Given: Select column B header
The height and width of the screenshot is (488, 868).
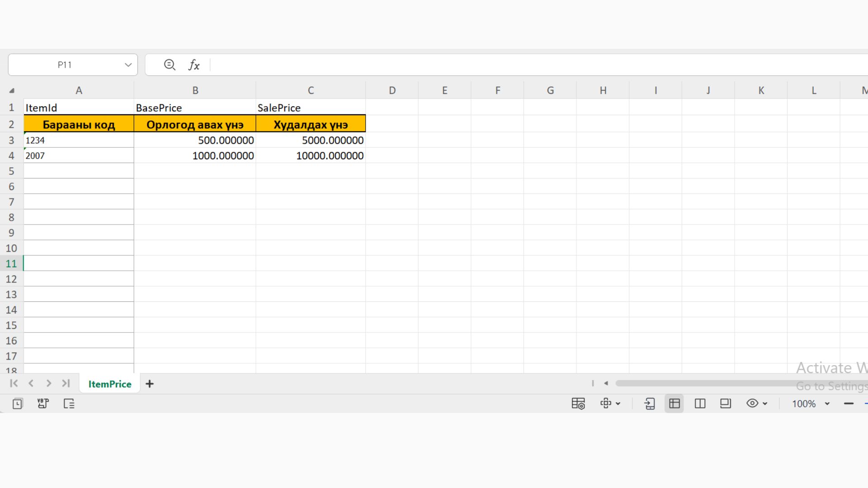Looking at the screenshot, I should pos(195,90).
